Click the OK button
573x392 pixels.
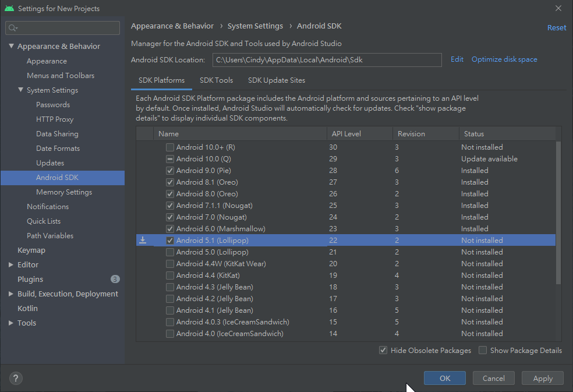click(x=445, y=378)
